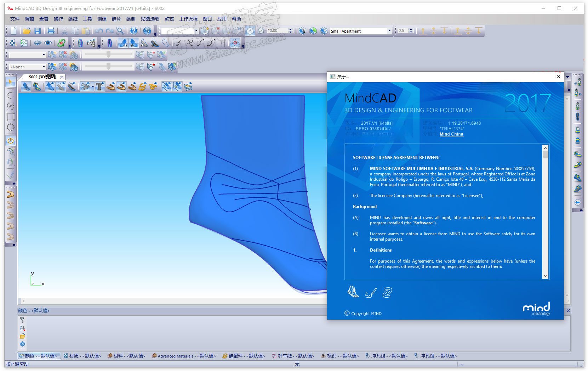Click the filter funnel icon in color panel
Screen dimensions: 588x371
(22, 320)
